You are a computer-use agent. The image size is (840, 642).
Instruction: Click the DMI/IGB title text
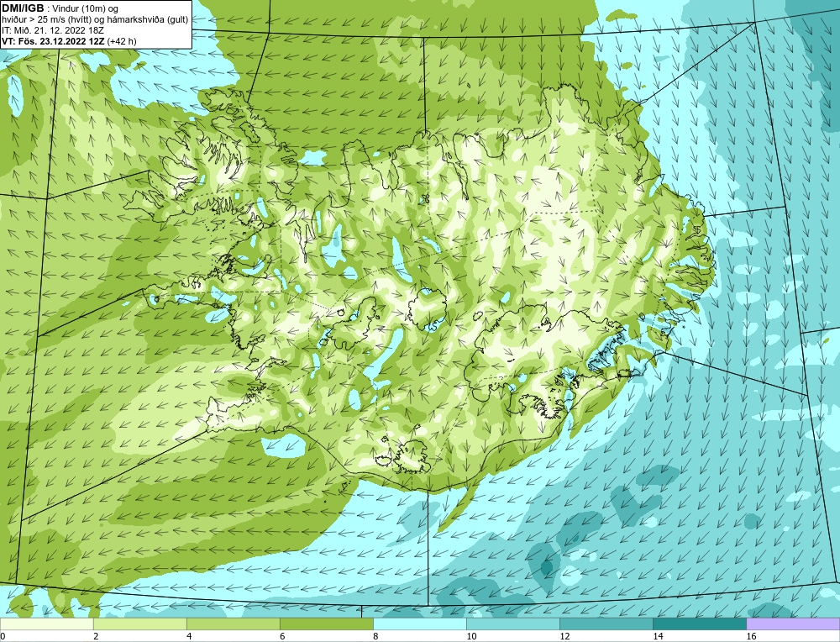[23, 8]
